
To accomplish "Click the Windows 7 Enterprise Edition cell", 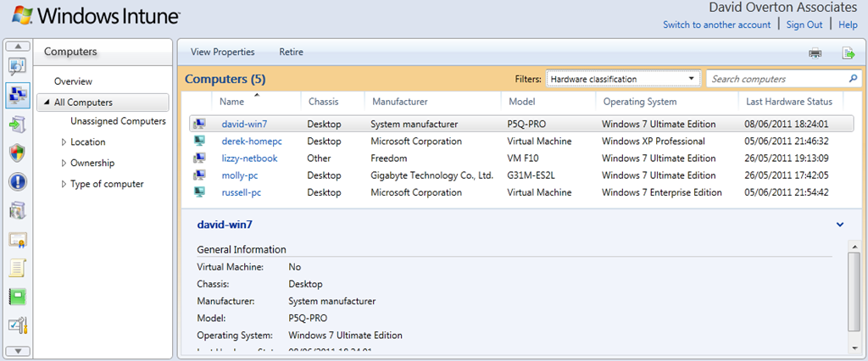I will click(661, 192).
